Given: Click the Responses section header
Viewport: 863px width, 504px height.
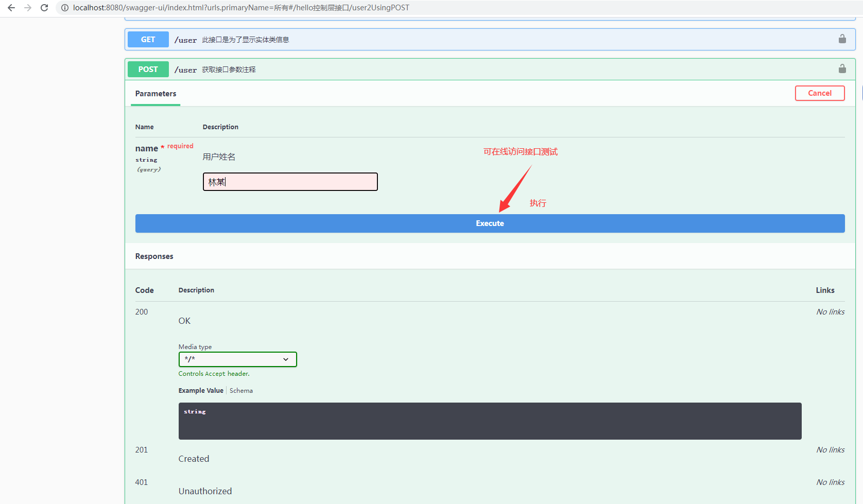Looking at the screenshot, I should click(x=154, y=256).
